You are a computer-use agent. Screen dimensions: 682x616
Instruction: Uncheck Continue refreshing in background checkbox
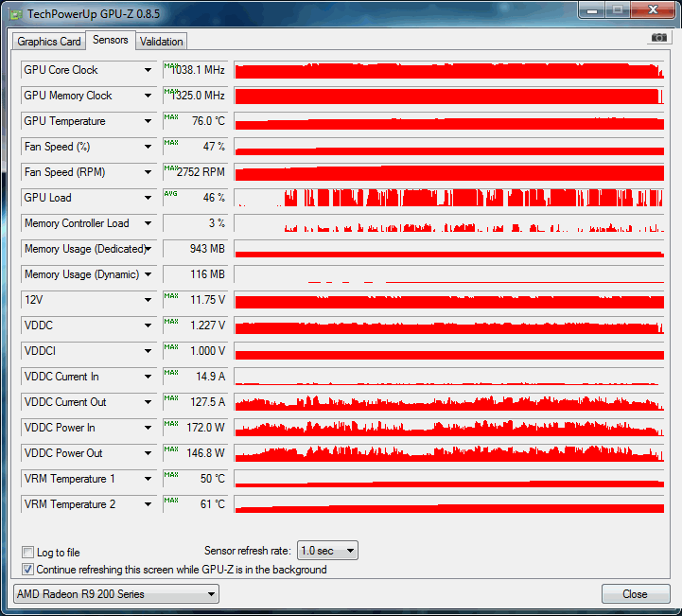27,569
